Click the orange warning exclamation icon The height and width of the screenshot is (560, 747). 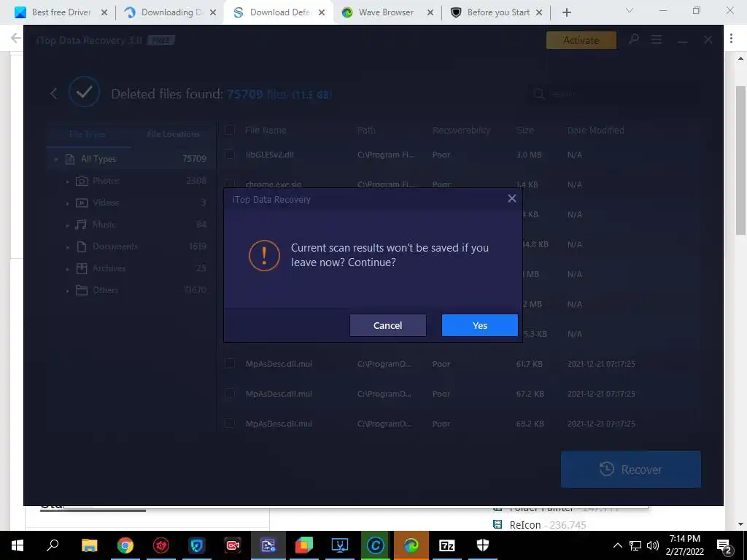click(264, 256)
